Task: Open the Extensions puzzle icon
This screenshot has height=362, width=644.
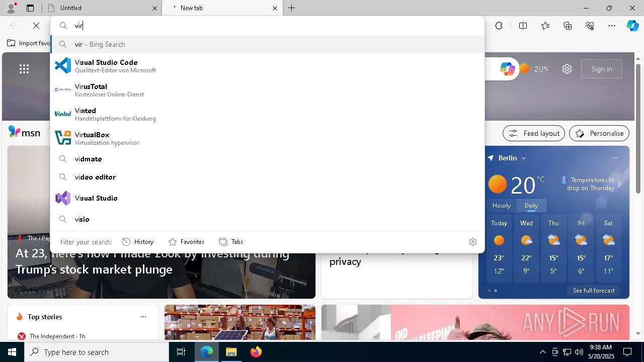Action: pos(499,26)
